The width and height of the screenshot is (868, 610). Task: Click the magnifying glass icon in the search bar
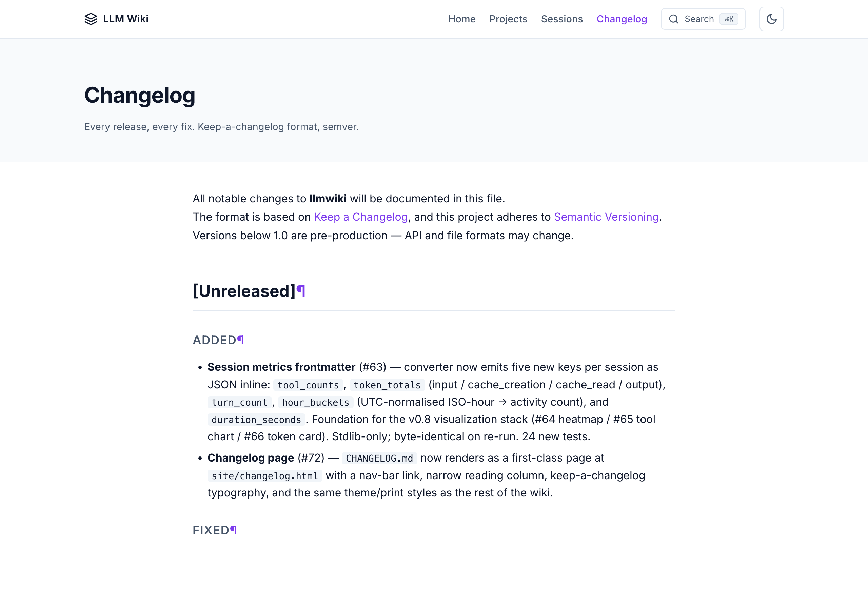pyautogui.click(x=674, y=19)
